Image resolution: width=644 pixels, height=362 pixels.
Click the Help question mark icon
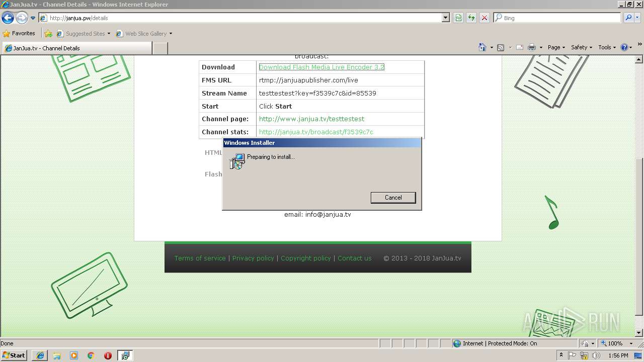[x=624, y=47]
